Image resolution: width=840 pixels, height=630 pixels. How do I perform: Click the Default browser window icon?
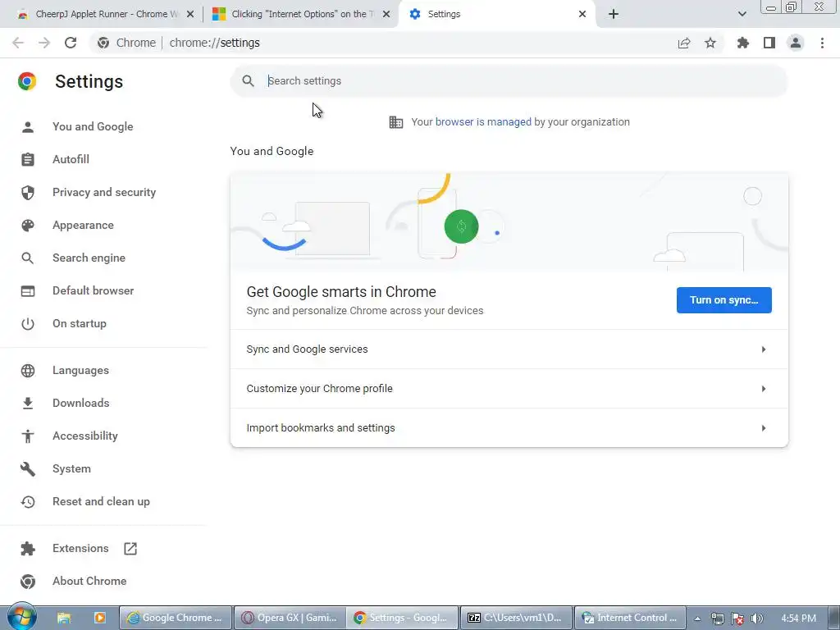click(x=28, y=291)
